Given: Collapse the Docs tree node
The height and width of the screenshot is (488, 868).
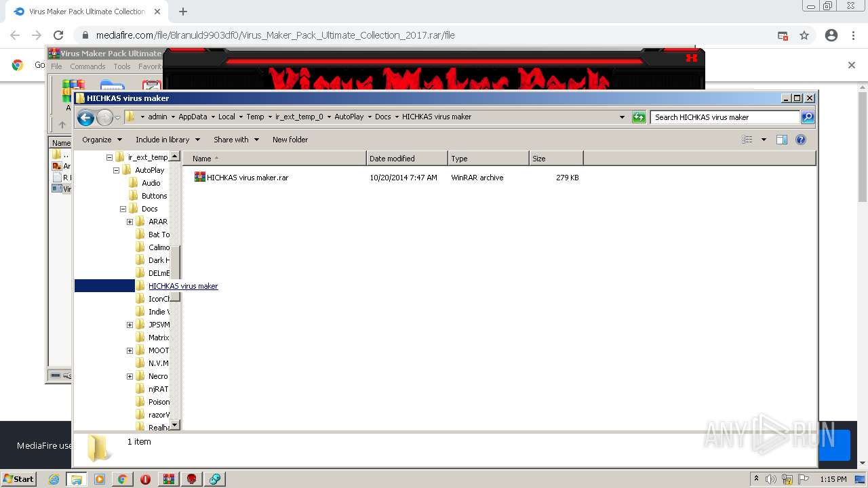Looking at the screenshot, I should click(123, 209).
